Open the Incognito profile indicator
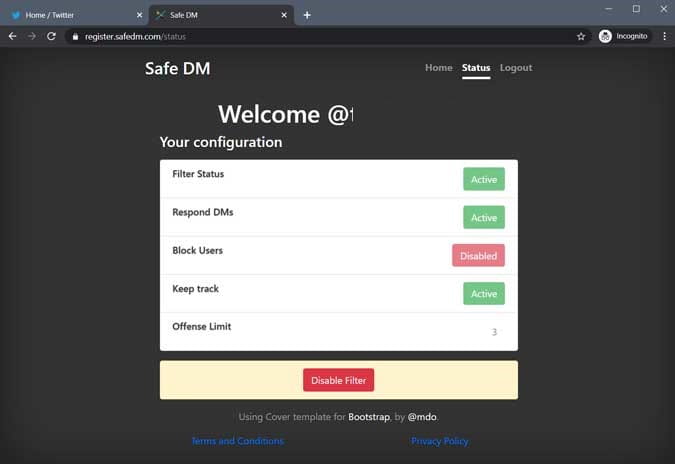The height and width of the screenshot is (464, 675). [623, 37]
